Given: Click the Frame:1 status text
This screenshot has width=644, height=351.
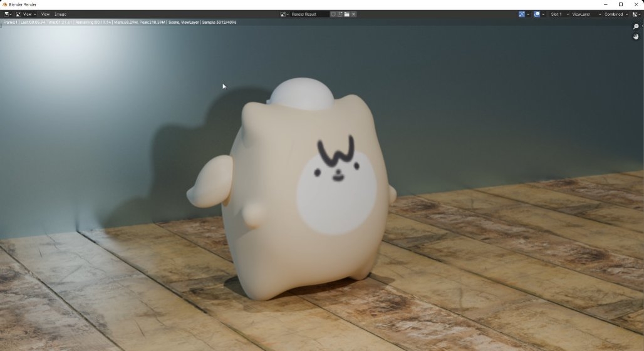Looking at the screenshot, I should pyautogui.click(x=10, y=22).
